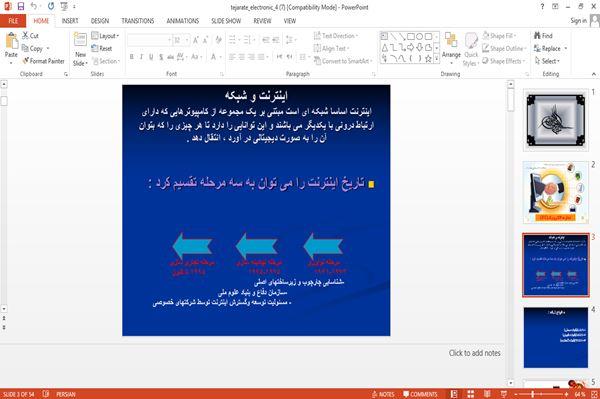The height and width of the screenshot is (399, 600).
Task: Click the Undo arrow in quick access toolbar
Action: 34,6
